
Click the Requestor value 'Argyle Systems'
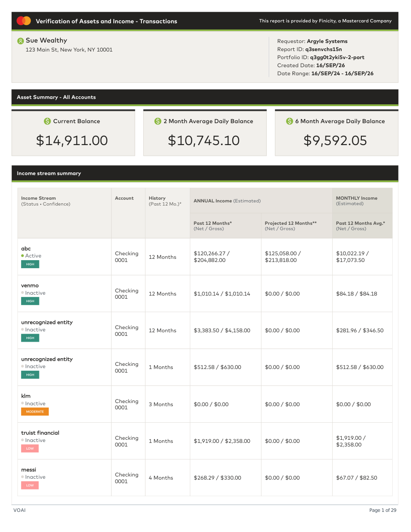coord(327,41)
